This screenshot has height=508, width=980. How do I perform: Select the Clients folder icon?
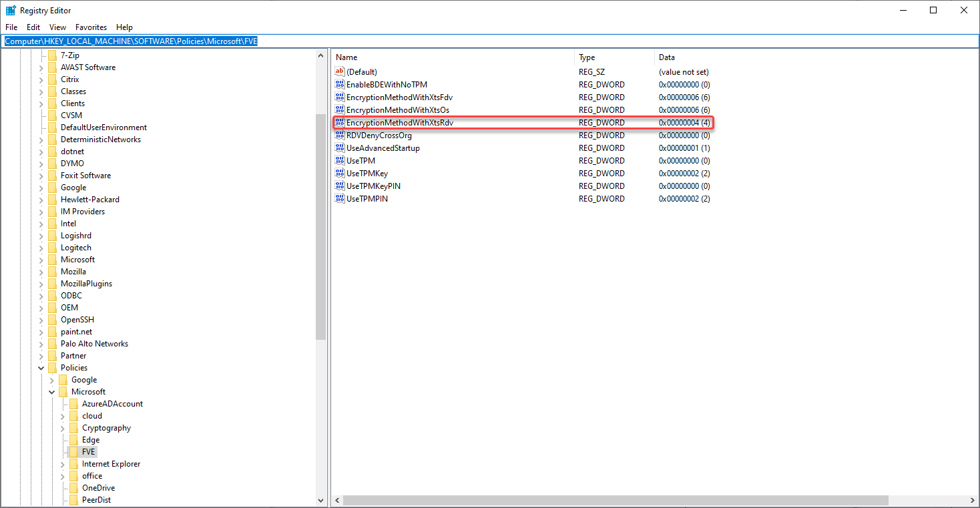tap(52, 103)
